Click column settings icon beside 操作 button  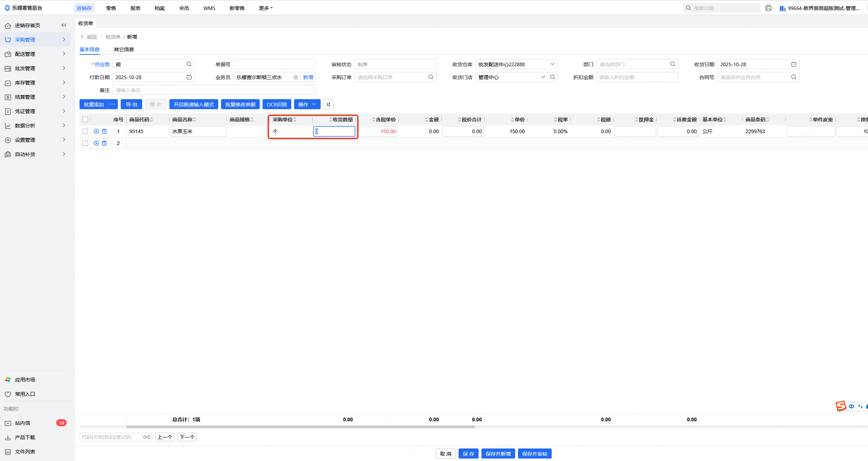point(328,104)
